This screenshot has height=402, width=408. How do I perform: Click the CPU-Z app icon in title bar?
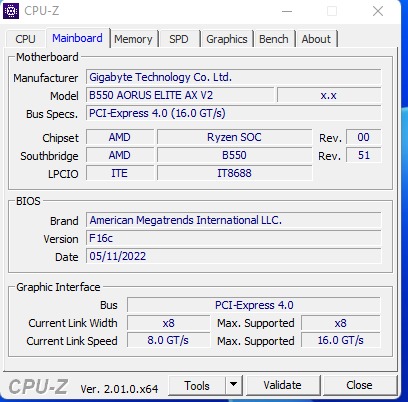click(x=11, y=11)
